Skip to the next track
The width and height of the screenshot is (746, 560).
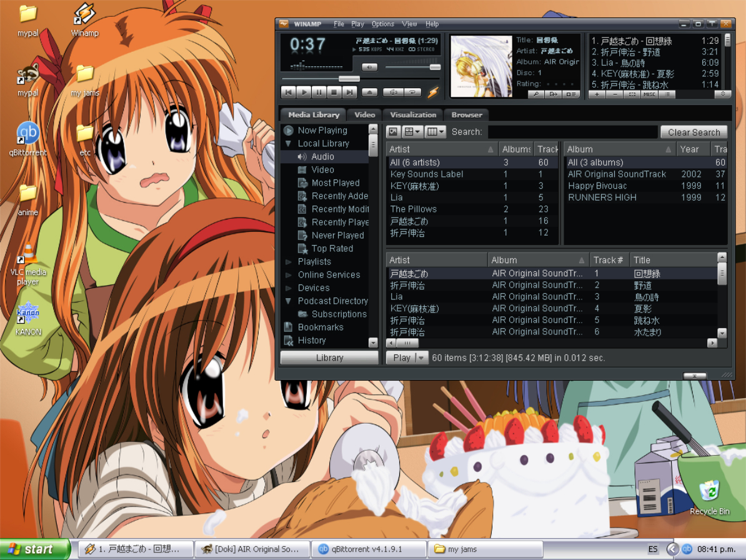[x=349, y=92]
